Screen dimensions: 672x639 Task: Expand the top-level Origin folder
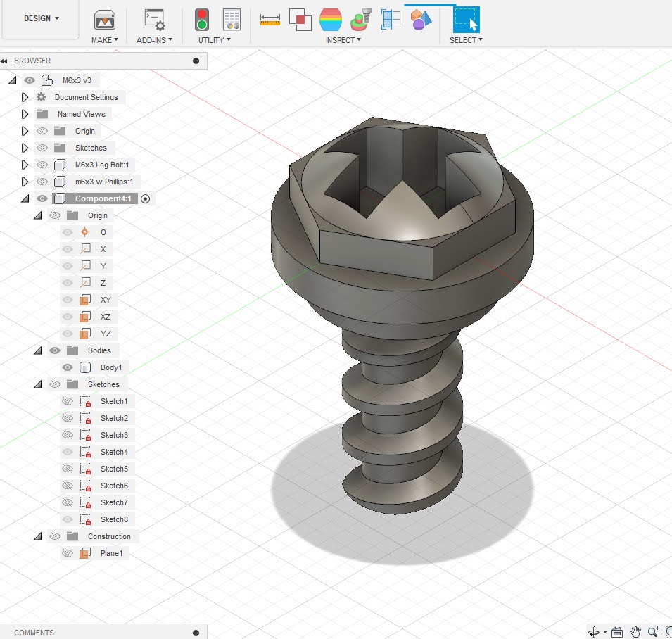[25, 131]
